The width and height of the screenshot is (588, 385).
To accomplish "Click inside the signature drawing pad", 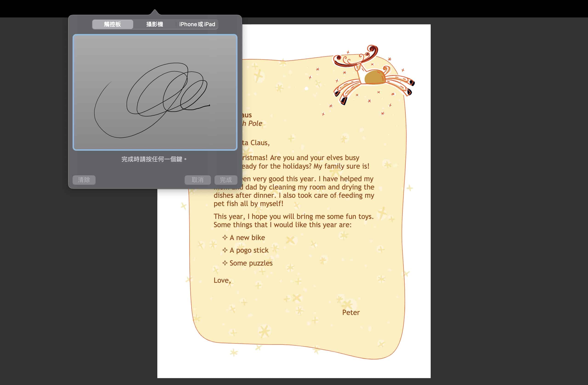I will [x=155, y=92].
